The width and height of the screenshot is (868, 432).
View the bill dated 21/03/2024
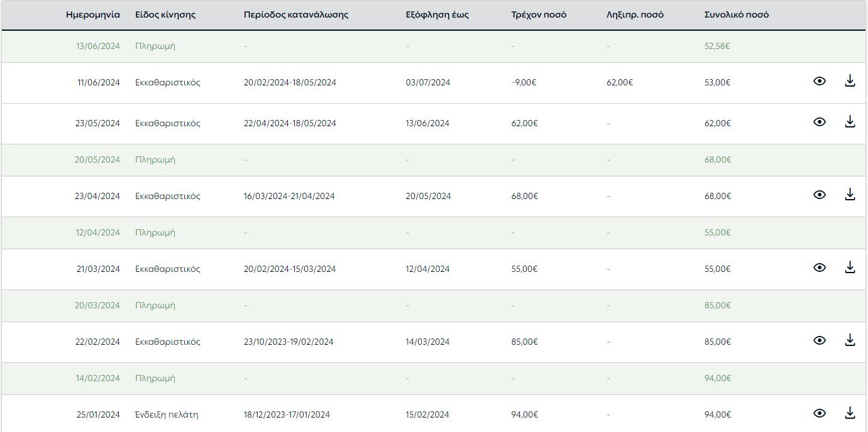click(x=819, y=267)
